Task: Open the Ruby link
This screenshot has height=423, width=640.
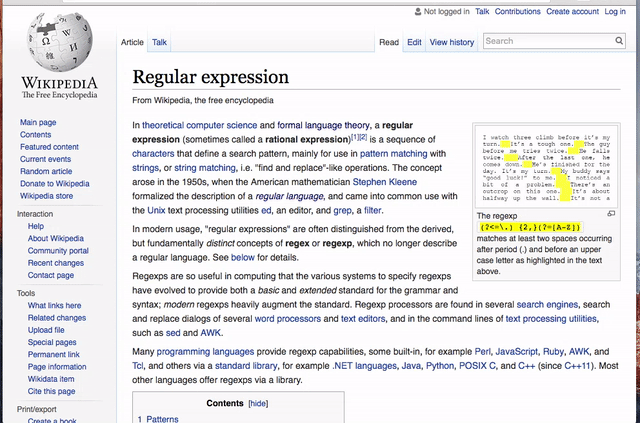Action: [x=553, y=352]
